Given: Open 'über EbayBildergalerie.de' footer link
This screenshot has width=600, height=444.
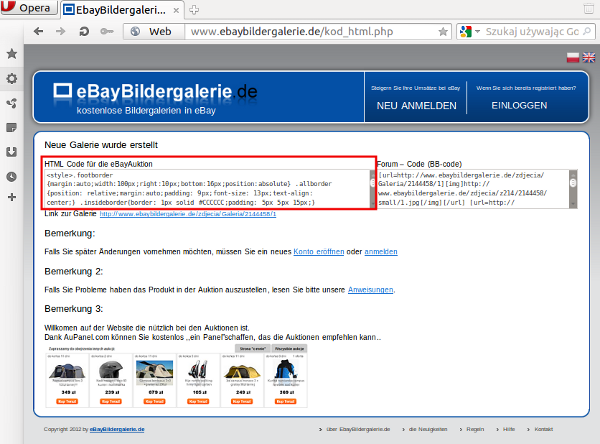Looking at the screenshot, I should tap(358, 429).
